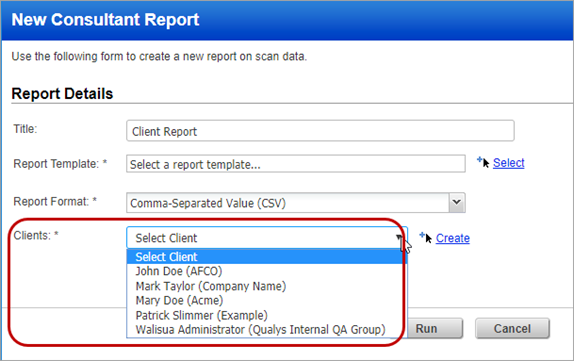Screen dimensions: 574x361
Task: Select Mary Doe (Acme) client
Action: (267, 301)
